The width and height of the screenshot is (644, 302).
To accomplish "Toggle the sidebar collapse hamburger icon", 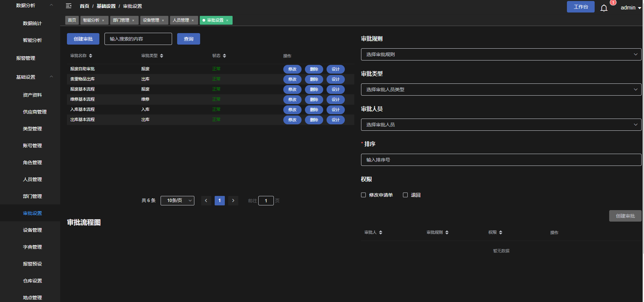I will 69,6.
